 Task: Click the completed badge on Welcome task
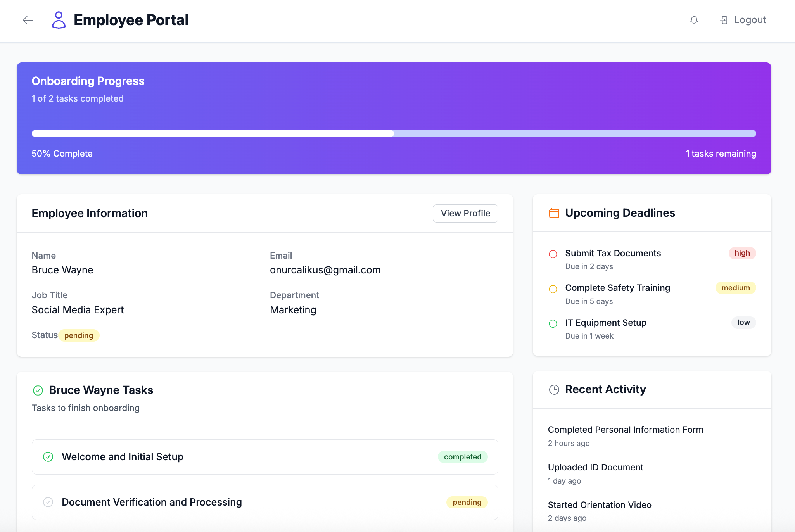coord(462,457)
